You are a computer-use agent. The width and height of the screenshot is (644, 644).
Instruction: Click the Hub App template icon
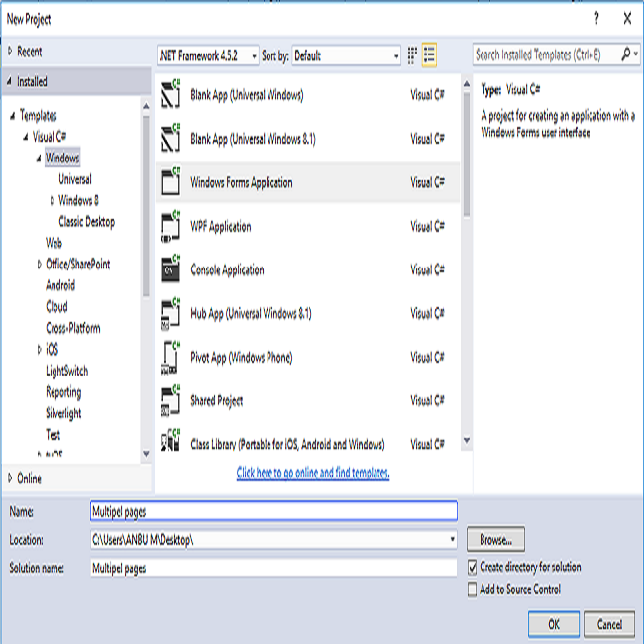169,314
